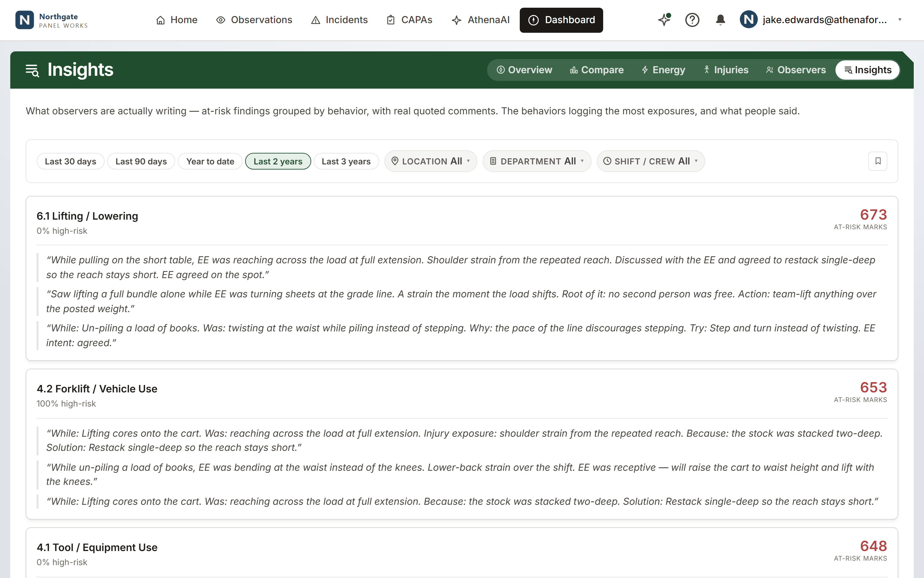Viewport: 924px width, 578px height.
Task: Click the user avatar N icon
Action: pyautogui.click(x=749, y=20)
